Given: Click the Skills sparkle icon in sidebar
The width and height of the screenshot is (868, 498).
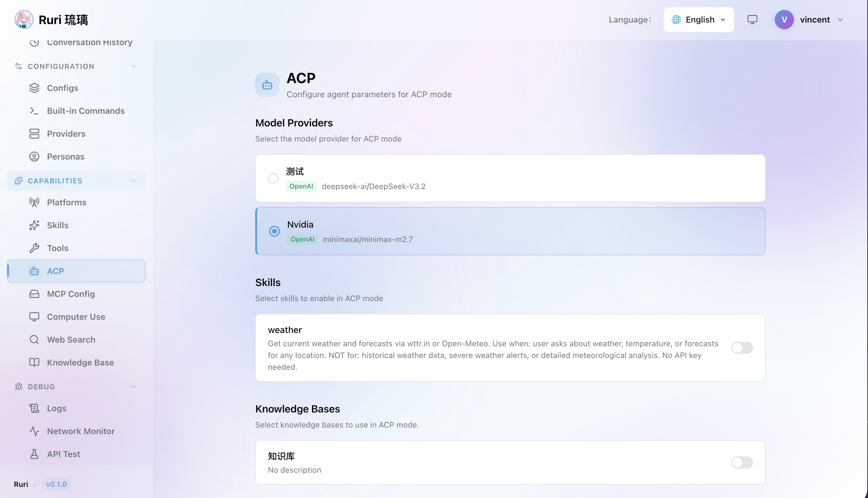Looking at the screenshot, I should click(34, 226).
